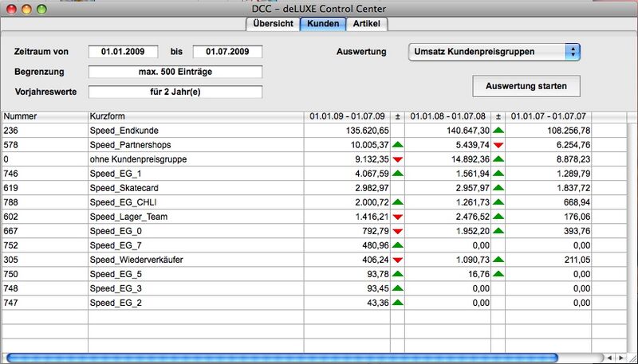Click green up arrow beside Speed_Partnershops 2009 value
Screen dimensions: 638x364
397,144
